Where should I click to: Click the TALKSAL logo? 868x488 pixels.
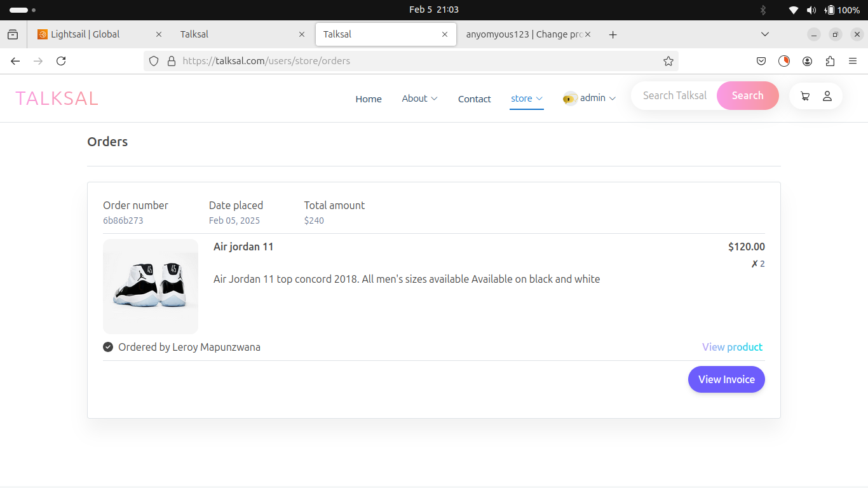point(57,98)
